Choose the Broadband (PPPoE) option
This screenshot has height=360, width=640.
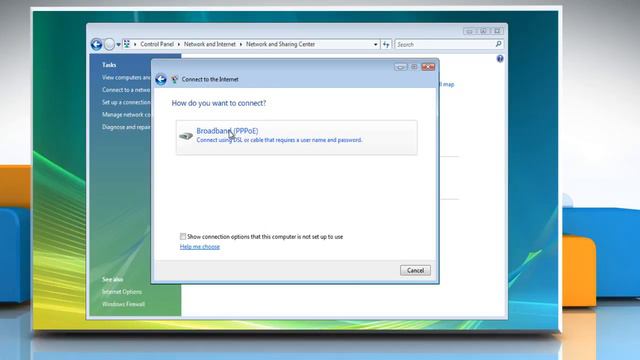pyautogui.click(x=297, y=137)
